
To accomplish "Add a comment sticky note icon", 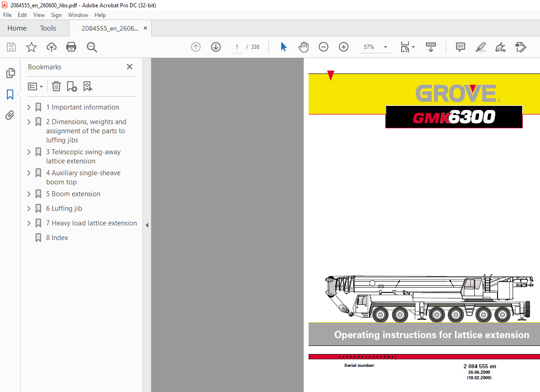I will pos(461,47).
